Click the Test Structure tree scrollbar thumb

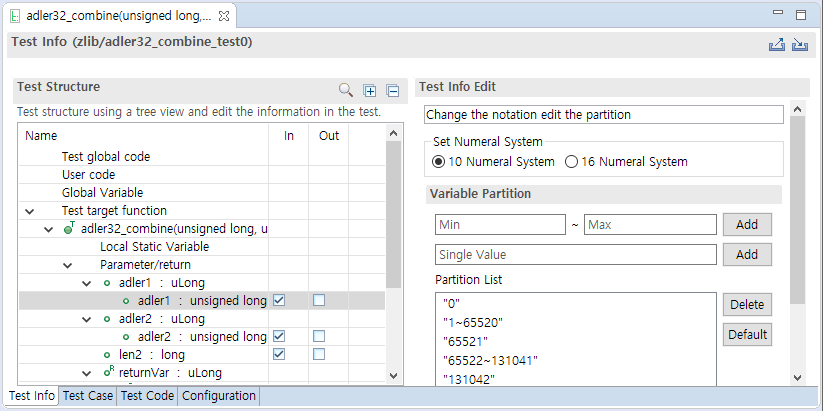(394, 215)
